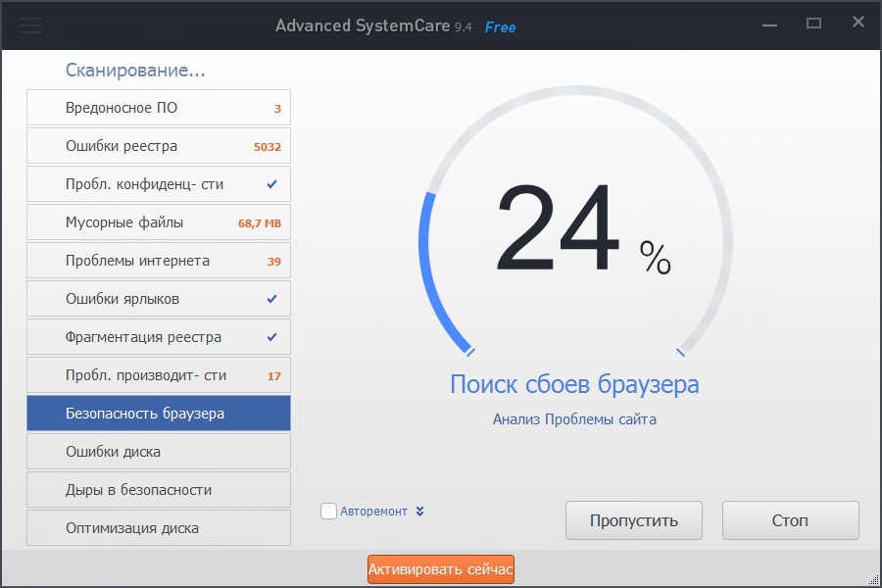
Task: Click the Сканирование... heading
Action: pyautogui.click(x=135, y=70)
